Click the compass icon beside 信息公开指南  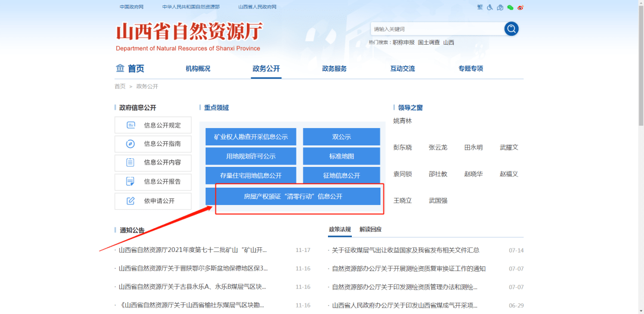pos(130,144)
